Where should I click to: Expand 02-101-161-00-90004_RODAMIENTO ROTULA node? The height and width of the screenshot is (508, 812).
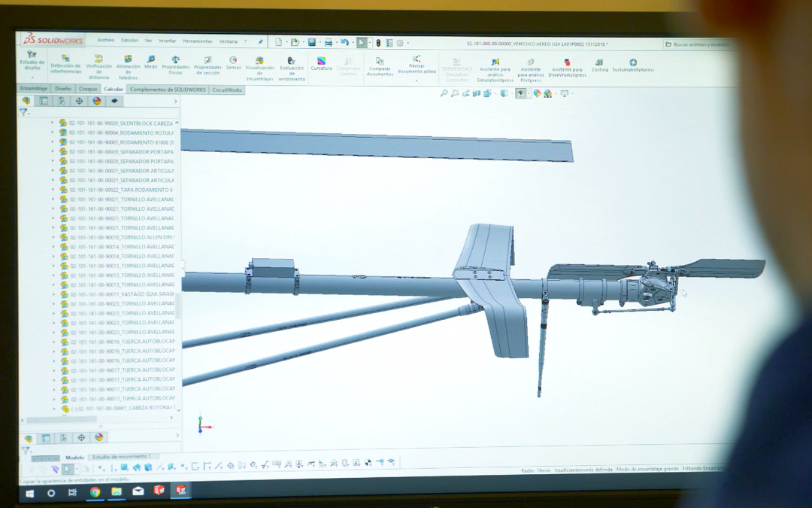click(x=52, y=132)
